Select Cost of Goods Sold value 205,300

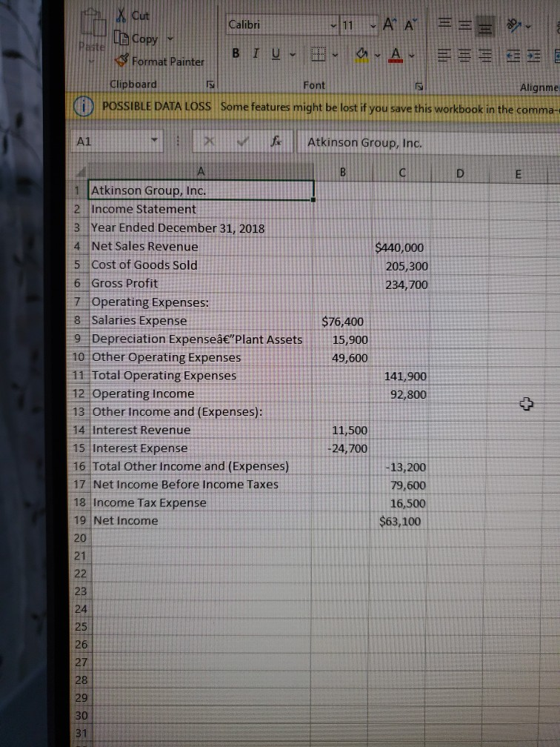coord(400,266)
